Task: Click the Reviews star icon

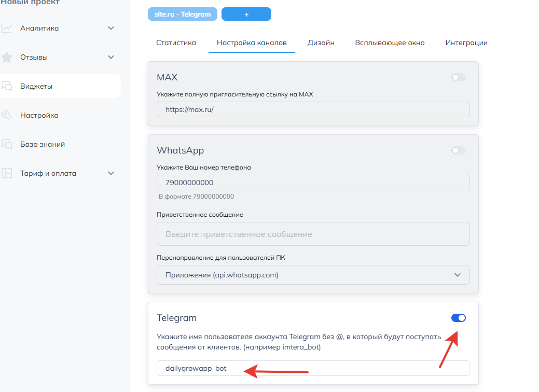Action: 7,57
